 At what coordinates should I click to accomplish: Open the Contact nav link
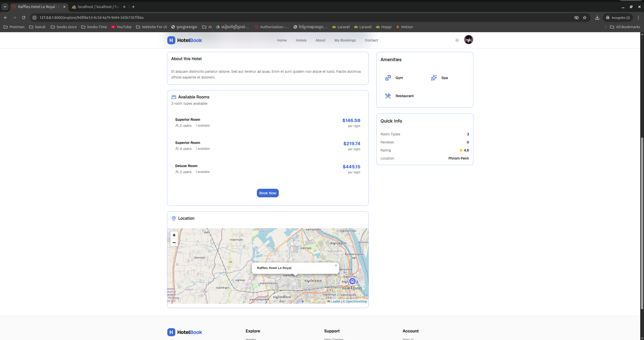coord(371,40)
